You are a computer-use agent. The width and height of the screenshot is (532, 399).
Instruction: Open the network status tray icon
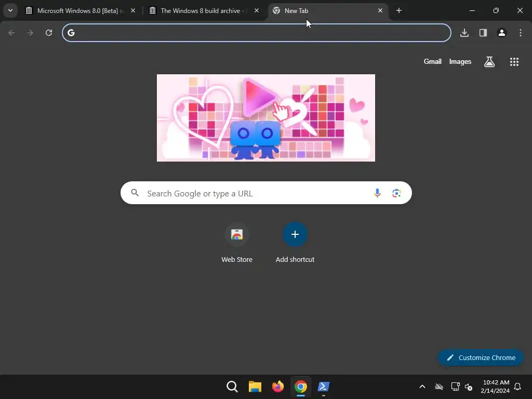(455, 387)
